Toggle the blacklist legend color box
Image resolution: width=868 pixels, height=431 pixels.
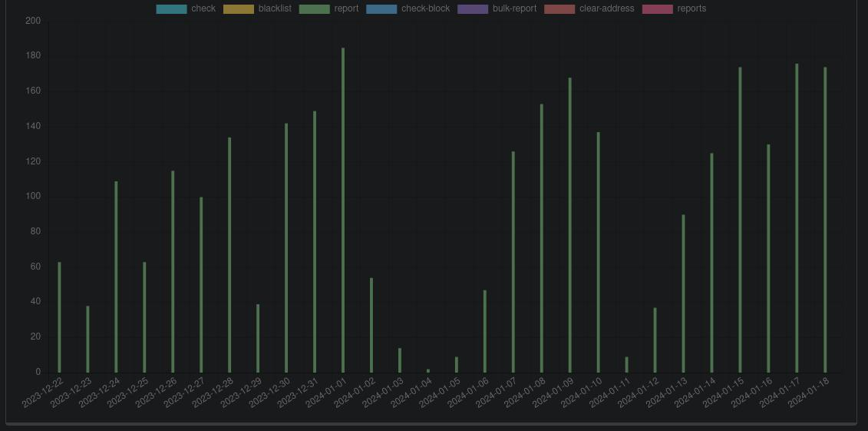click(239, 9)
